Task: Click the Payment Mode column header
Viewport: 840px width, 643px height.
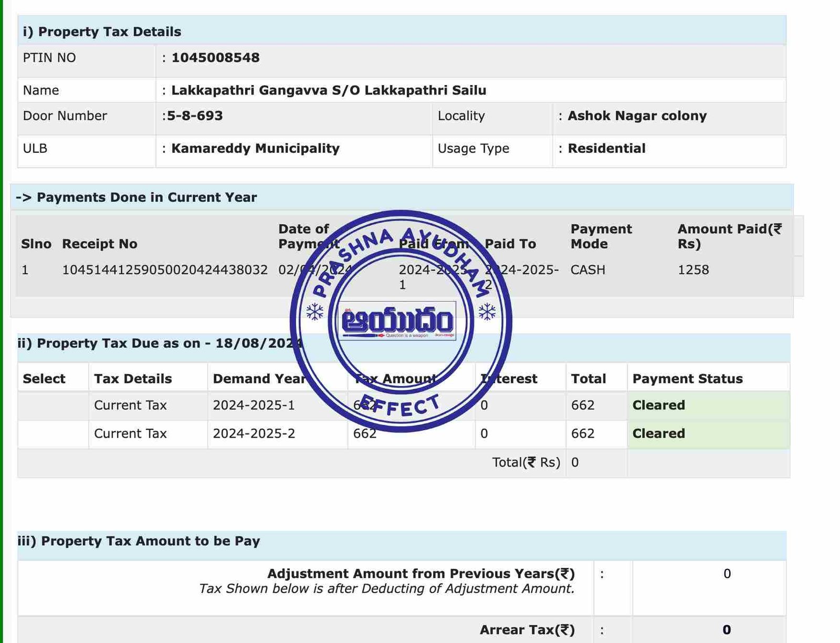Action: point(601,236)
